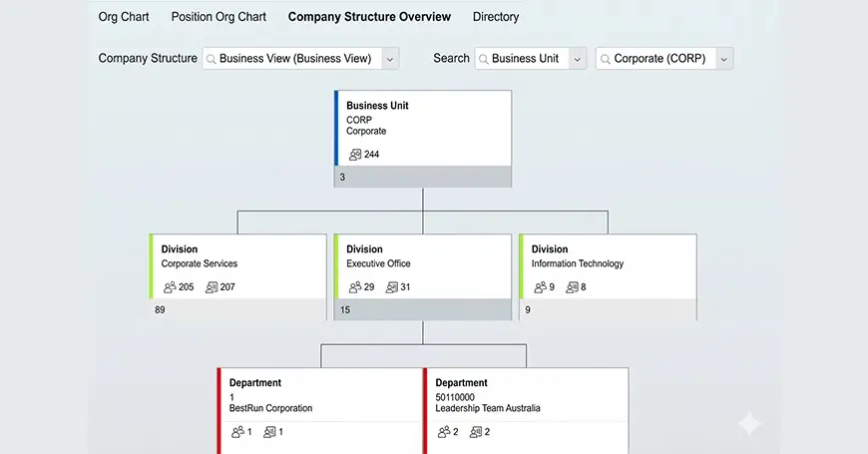Switch to the Org Chart tab
The height and width of the screenshot is (454, 868).
pyautogui.click(x=124, y=17)
